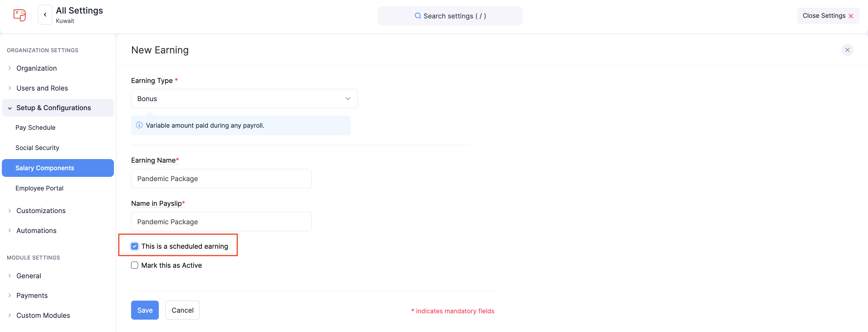Viewport: 868px width, 332px height.
Task: Uncheck This is a scheduled earning
Action: tap(134, 246)
